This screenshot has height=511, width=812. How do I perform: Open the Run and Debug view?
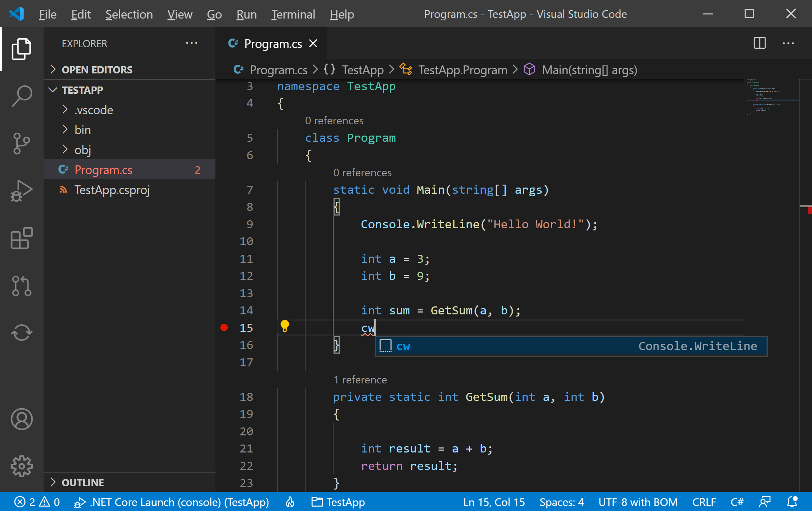pyautogui.click(x=21, y=191)
